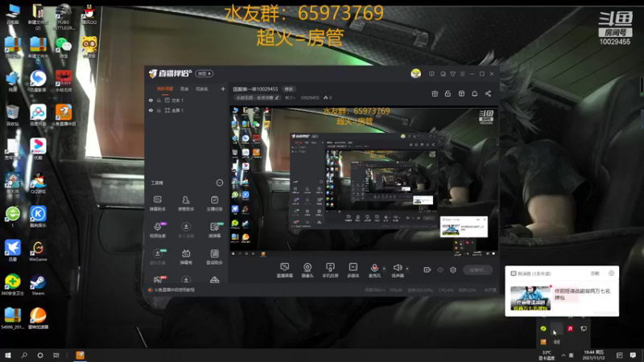644x362 pixels.
Task: Open the 房管助手 tool
Action: pyautogui.click(x=186, y=204)
